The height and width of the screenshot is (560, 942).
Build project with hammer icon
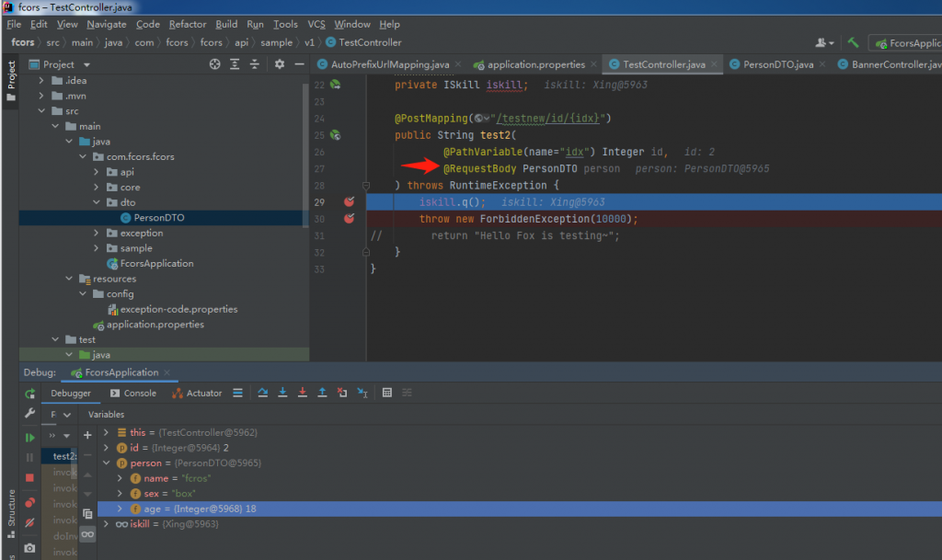(x=853, y=42)
